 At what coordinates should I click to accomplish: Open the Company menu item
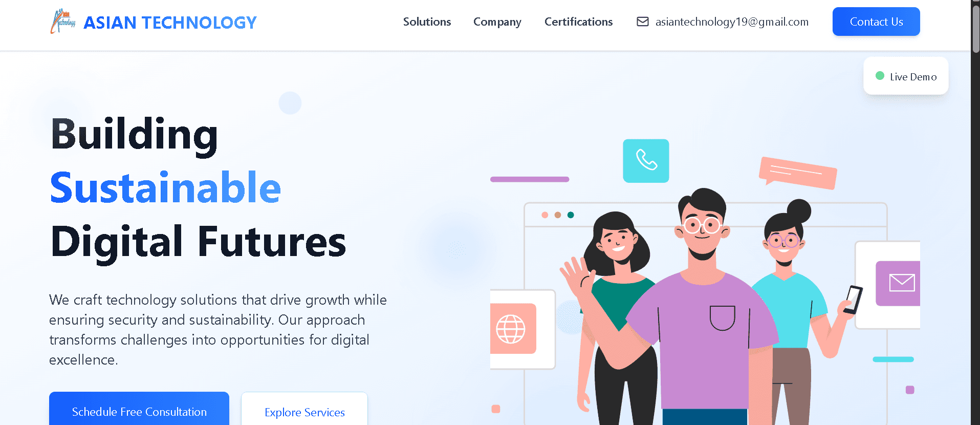point(497,22)
